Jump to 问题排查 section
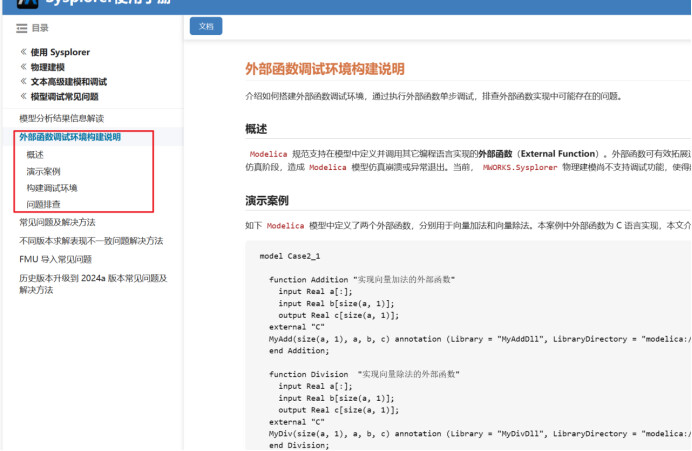The height and width of the screenshot is (451, 692). [43, 204]
